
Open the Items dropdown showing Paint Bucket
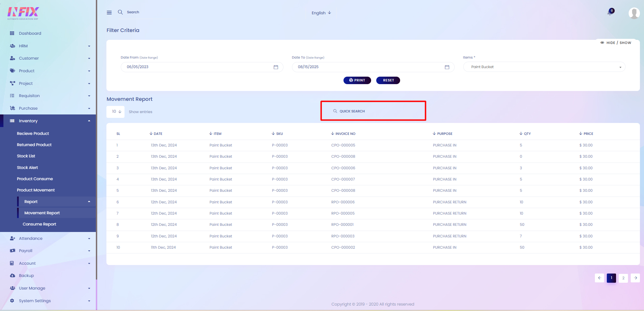click(544, 67)
